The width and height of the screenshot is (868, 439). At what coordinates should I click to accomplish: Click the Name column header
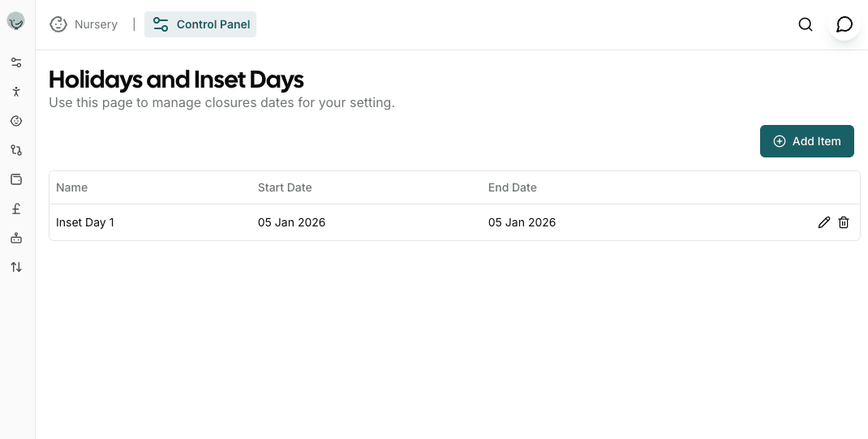coord(71,187)
